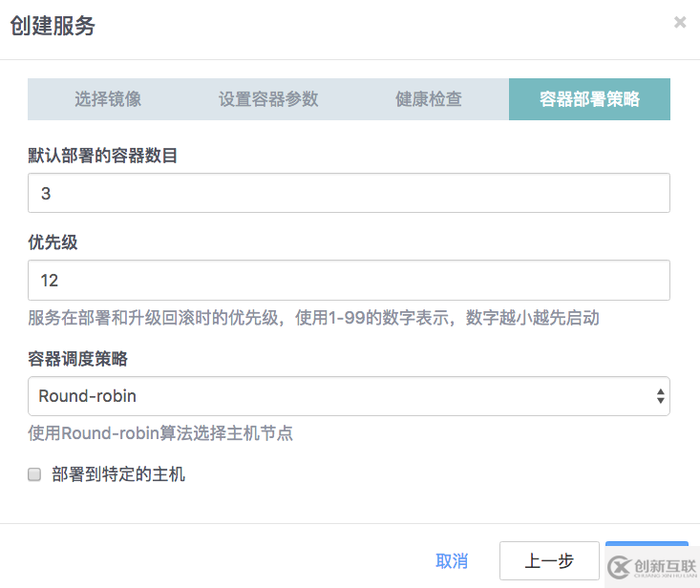Click the 取消 link
This screenshot has height=588, width=700.
pos(452,560)
